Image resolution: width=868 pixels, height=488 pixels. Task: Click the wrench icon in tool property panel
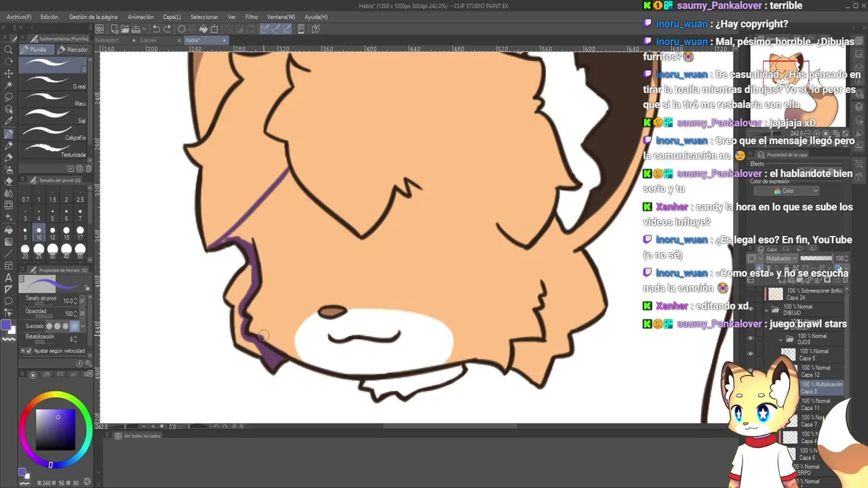click(87, 364)
